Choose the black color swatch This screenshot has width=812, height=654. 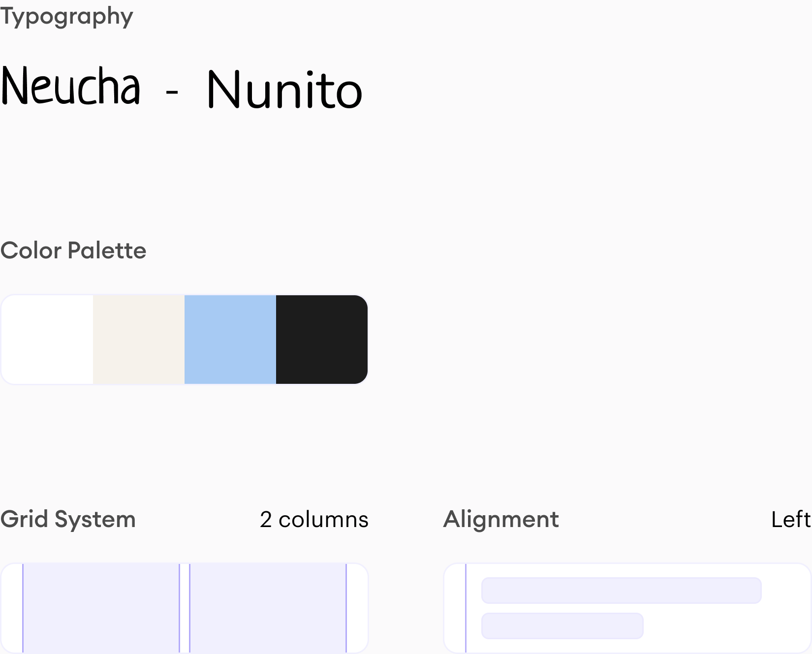pos(322,340)
